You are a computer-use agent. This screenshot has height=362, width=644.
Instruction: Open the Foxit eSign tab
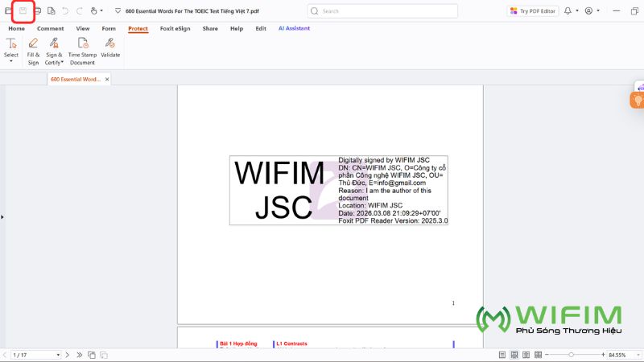(x=175, y=28)
